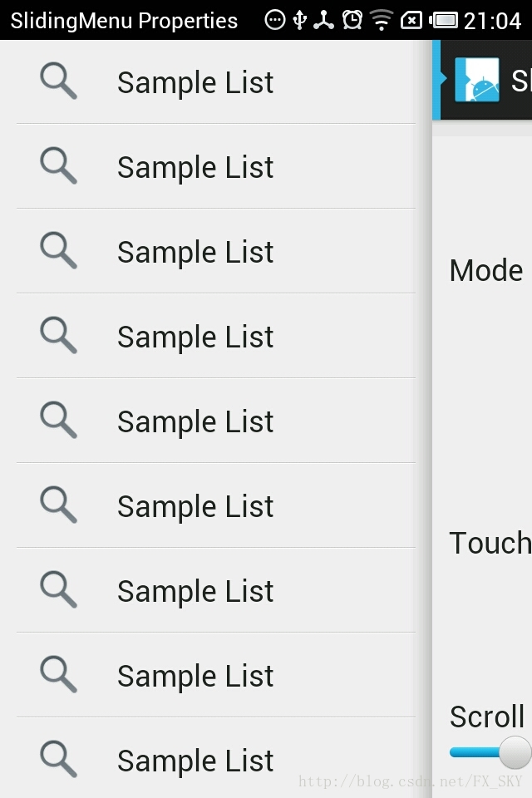Tap the SlidingMenu app icon in action bar
This screenshot has width=532, height=798.
point(476,80)
